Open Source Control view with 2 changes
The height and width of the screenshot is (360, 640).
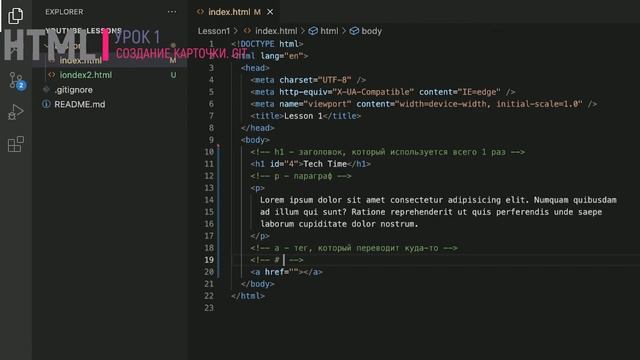(16, 80)
